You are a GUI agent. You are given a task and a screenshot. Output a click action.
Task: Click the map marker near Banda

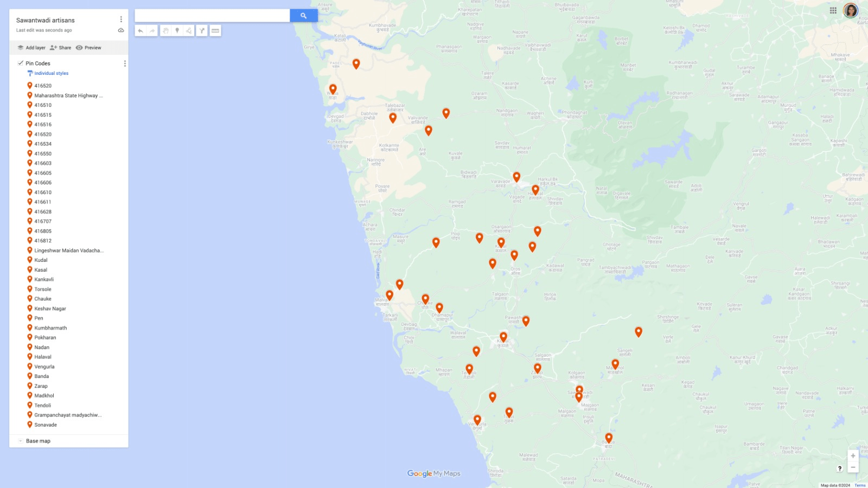coord(609,438)
